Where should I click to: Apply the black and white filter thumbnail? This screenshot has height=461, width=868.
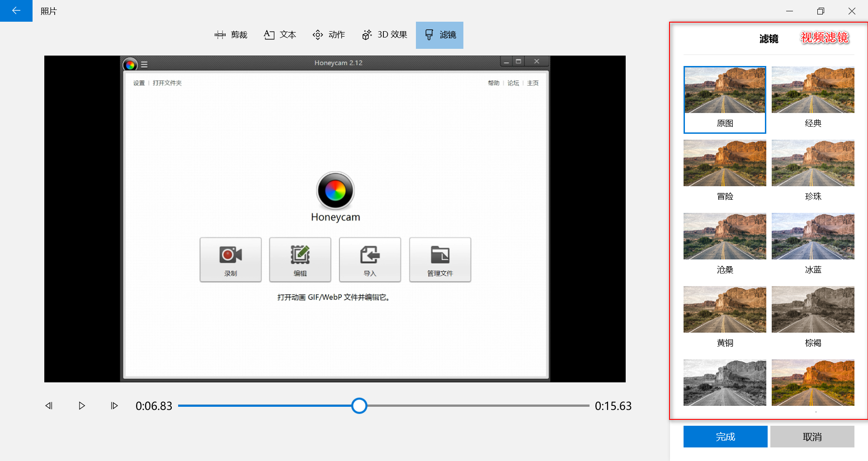point(725,382)
